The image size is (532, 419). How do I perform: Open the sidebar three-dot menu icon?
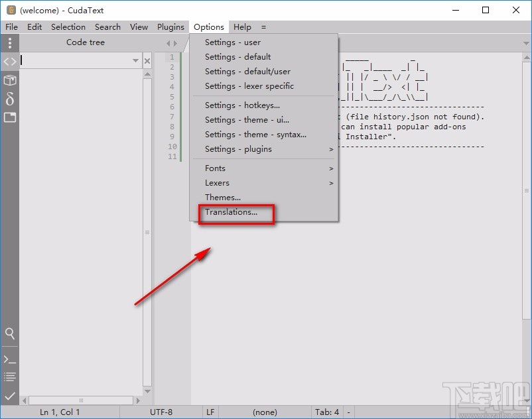10,42
